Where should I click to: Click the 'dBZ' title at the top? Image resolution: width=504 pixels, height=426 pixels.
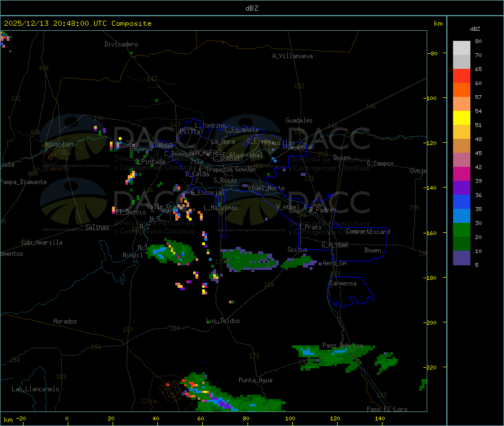pos(251,8)
